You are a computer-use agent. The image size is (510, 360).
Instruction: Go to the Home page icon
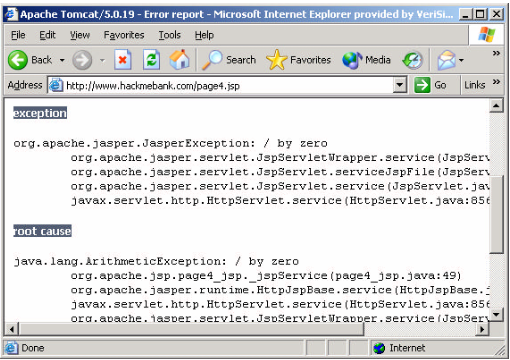pos(179,60)
